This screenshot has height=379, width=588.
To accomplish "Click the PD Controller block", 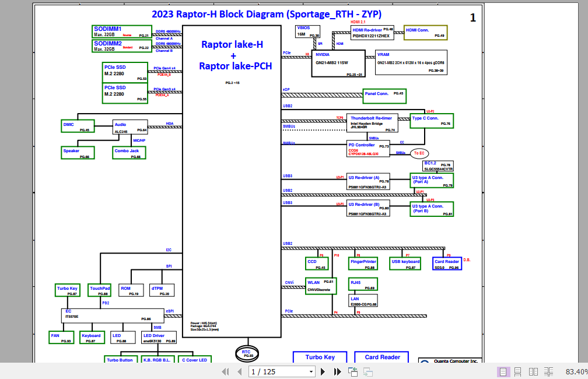I will [368, 149].
